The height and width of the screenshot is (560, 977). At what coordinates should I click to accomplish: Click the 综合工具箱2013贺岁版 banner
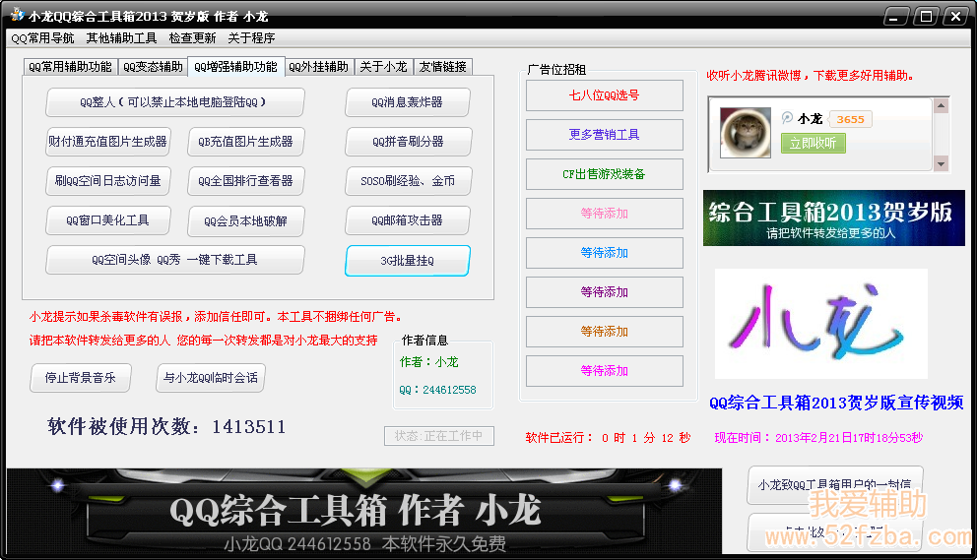[833, 218]
